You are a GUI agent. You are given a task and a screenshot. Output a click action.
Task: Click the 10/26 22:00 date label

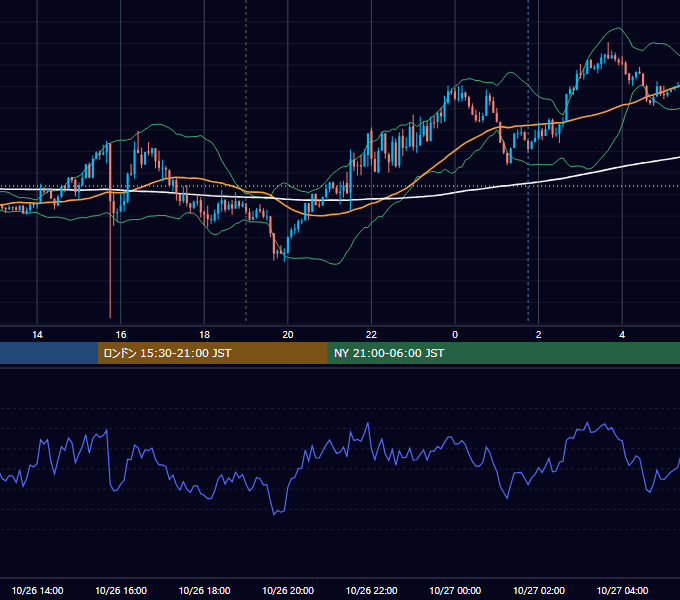pyautogui.click(x=371, y=590)
